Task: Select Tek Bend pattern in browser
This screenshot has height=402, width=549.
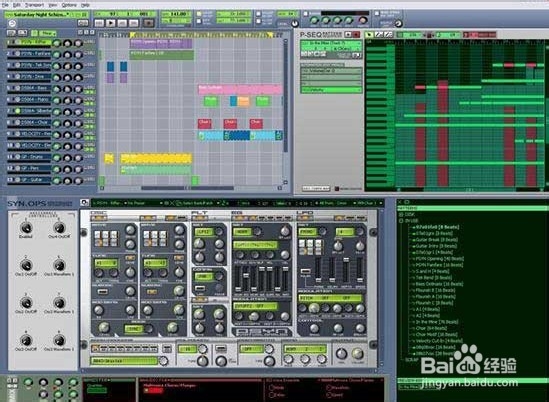Action: 433,278
